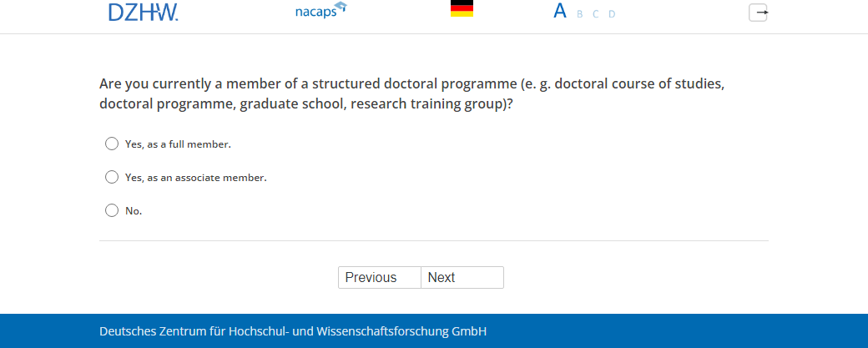Click the doctoral programme question text
This screenshot has height=348, width=868.
click(417, 95)
